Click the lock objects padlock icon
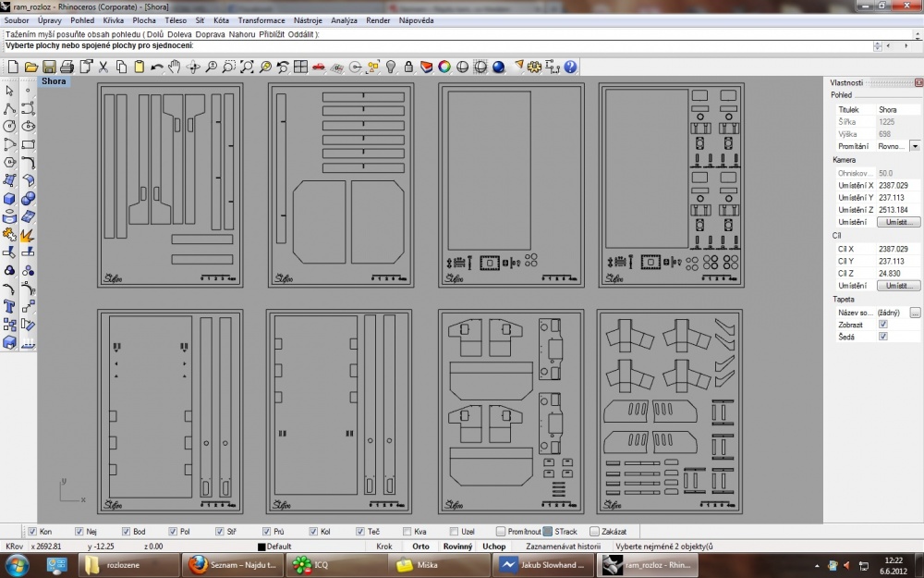This screenshot has height=578, width=924. [x=408, y=67]
